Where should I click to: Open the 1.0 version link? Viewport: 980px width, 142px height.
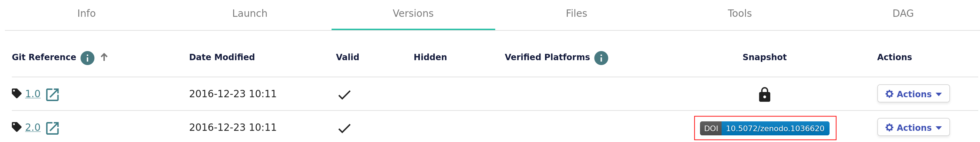[x=33, y=94]
